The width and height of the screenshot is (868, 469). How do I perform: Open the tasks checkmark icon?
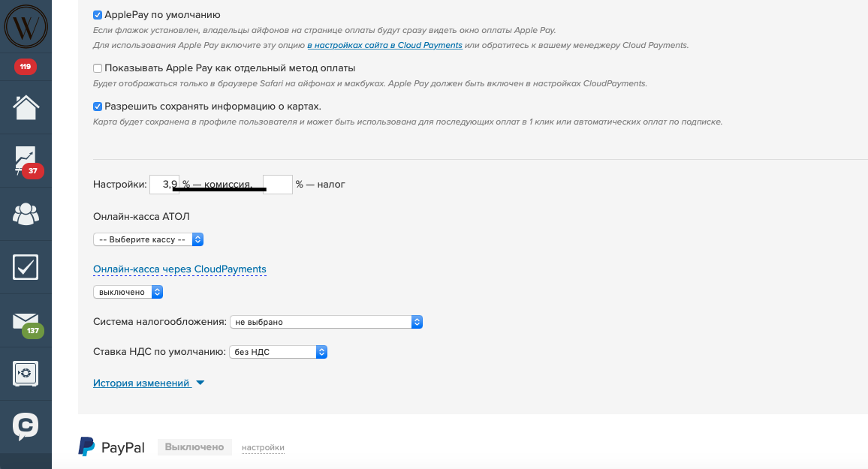(x=26, y=267)
